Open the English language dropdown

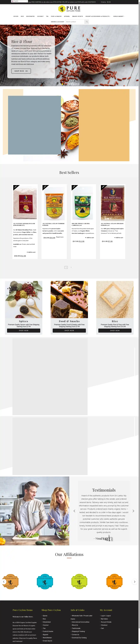(x=19, y=1)
